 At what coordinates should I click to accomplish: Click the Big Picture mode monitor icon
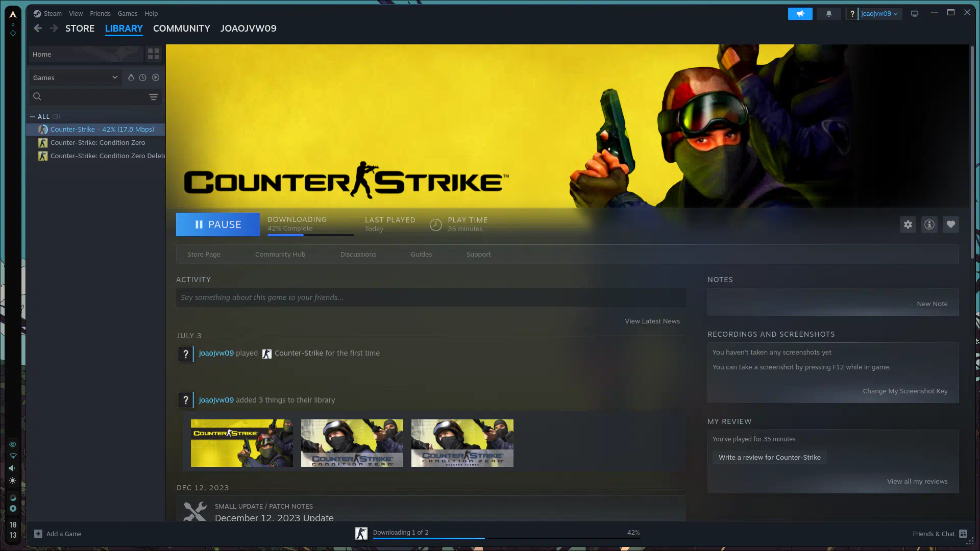pos(915,14)
